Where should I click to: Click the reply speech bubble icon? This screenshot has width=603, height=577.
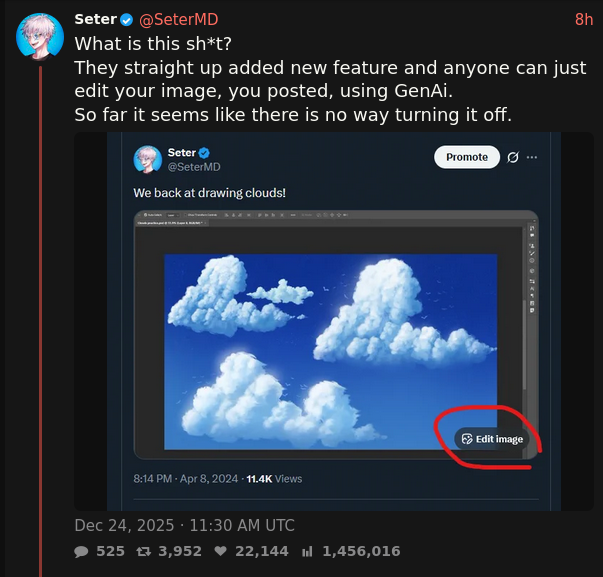(81, 551)
